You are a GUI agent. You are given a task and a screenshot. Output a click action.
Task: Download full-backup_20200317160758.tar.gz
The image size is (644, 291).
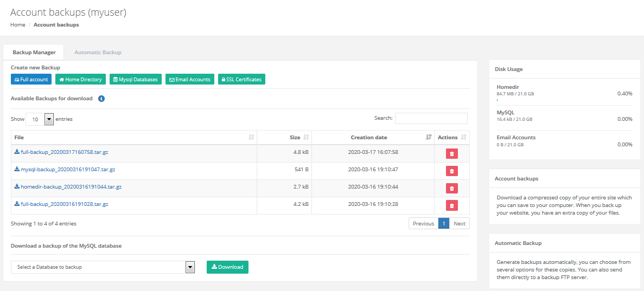pyautogui.click(x=61, y=152)
